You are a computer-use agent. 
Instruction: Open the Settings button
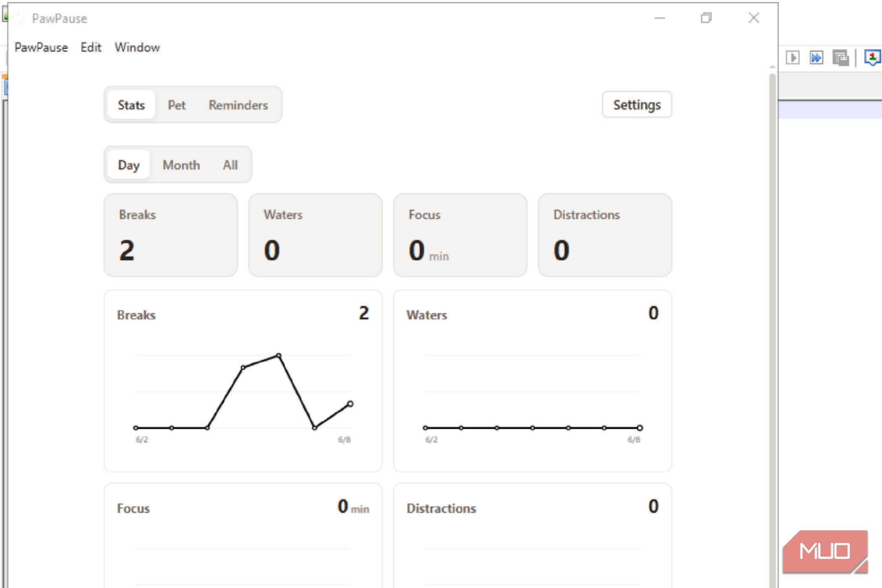click(x=637, y=105)
